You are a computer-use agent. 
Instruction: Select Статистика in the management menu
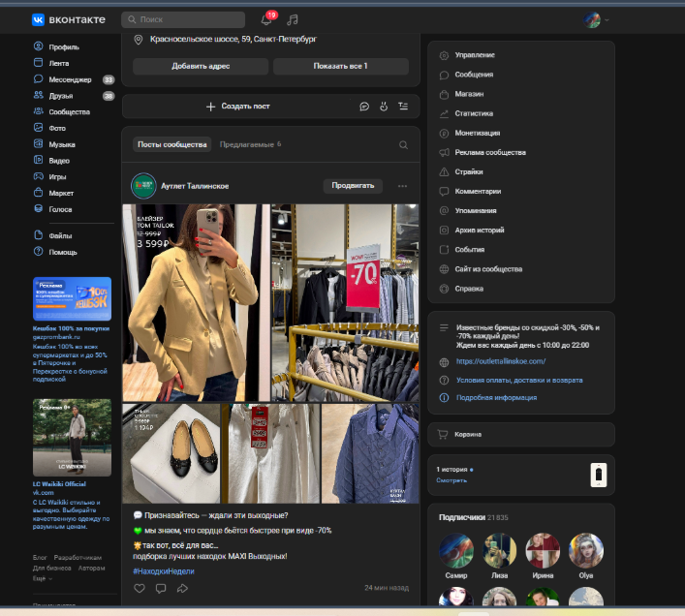coord(474,113)
